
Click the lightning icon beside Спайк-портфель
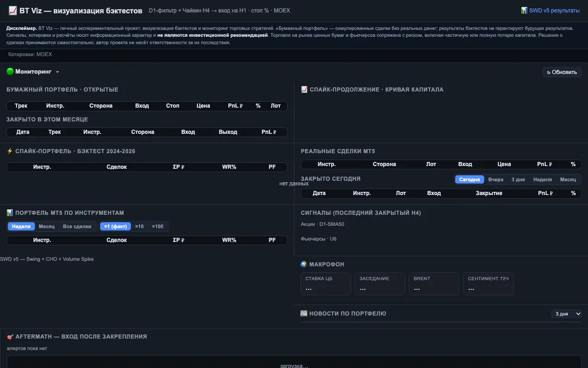coord(10,151)
